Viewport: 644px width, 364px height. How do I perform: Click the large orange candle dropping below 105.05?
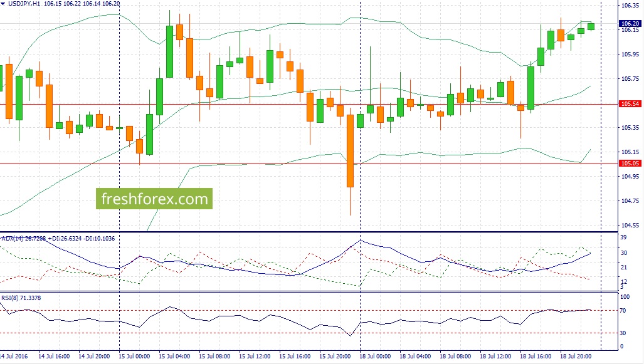[x=351, y=151]
